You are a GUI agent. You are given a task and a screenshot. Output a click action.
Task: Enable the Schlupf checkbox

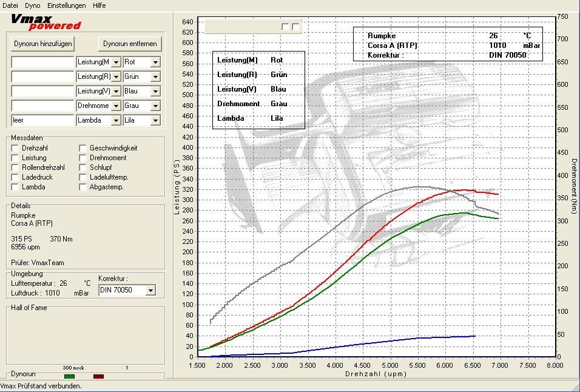(83, 167)
